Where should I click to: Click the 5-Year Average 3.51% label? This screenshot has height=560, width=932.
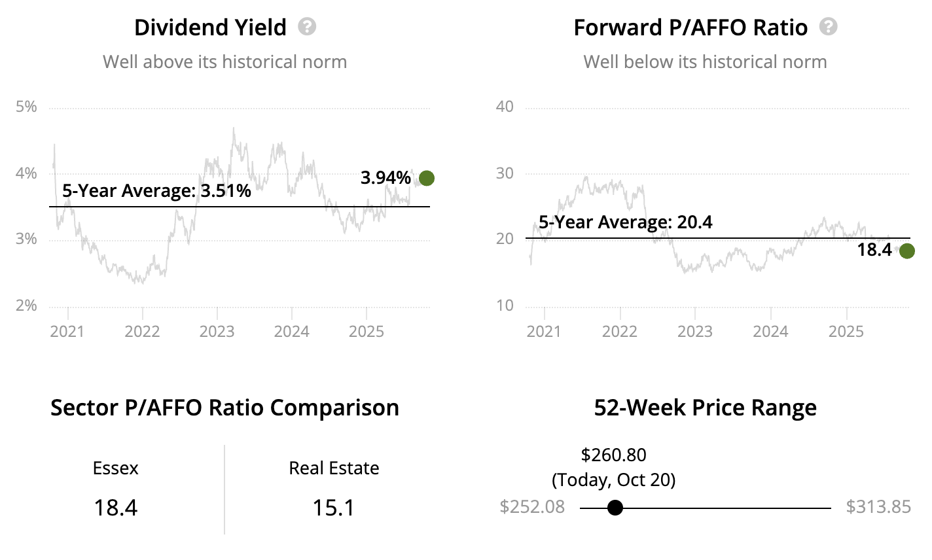(156, 191)
